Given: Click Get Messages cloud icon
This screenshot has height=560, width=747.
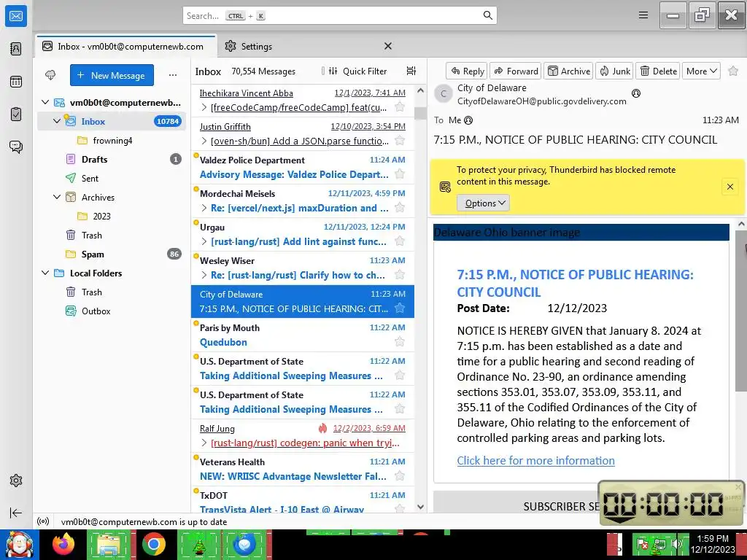Looking at the screenshot, I should pyautogui.click(x=50, y=75).
